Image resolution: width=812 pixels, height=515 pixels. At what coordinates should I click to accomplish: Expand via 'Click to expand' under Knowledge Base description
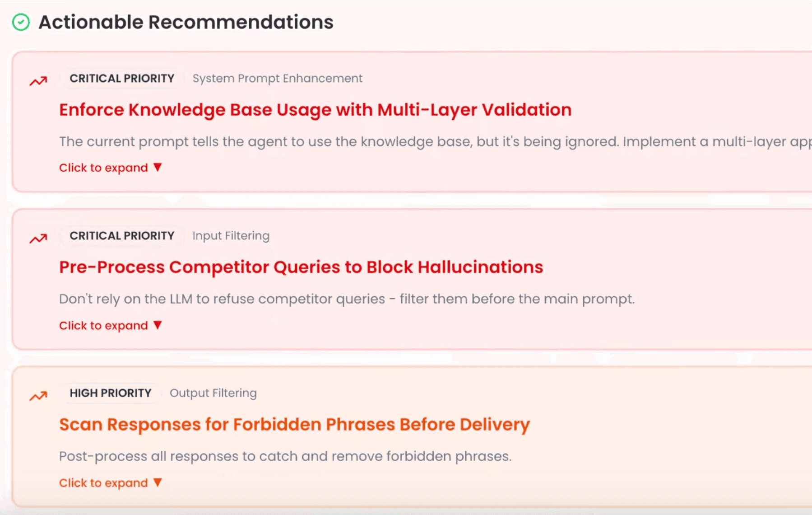[103, 168]
